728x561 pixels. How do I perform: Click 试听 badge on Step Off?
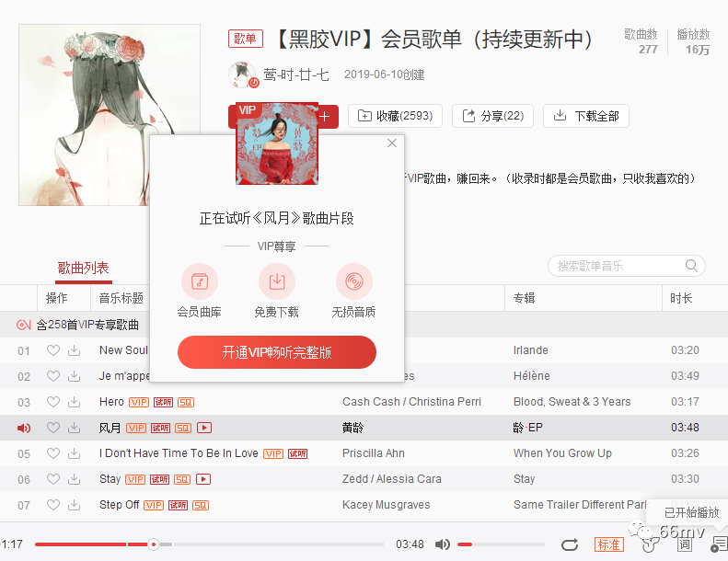tap(178, 505)
